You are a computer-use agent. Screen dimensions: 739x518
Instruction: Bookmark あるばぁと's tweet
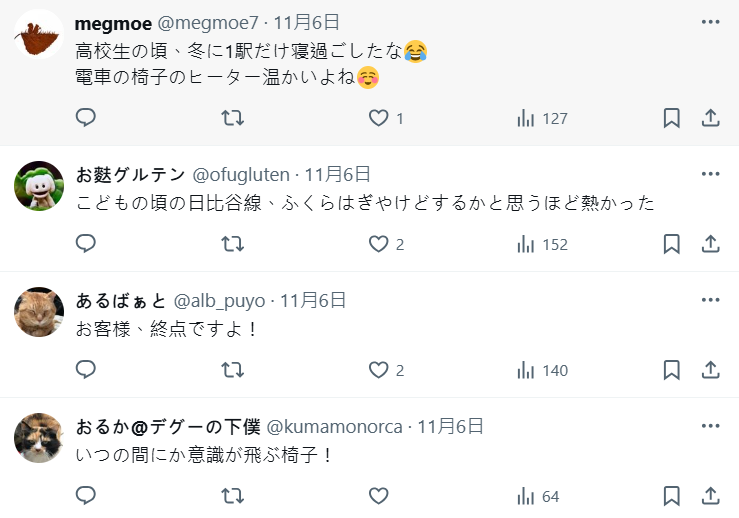[x=672, y=370]
